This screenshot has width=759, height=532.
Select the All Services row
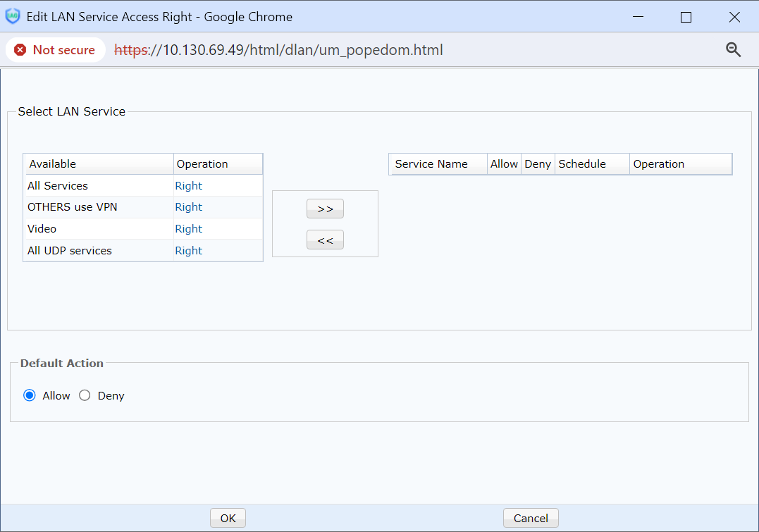click(x=58, y=186)
